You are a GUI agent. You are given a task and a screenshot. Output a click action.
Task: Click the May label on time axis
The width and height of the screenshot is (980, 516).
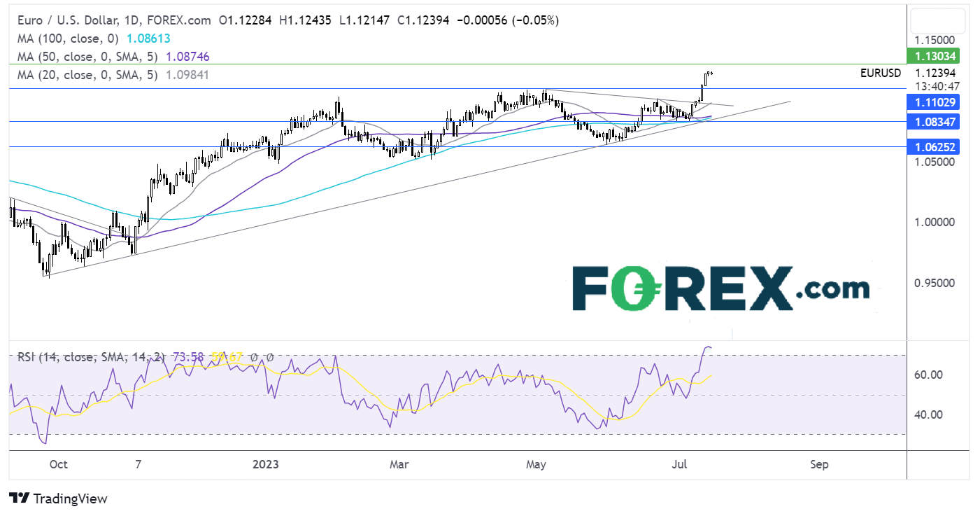pyautogui.click(x=537, y=464)
